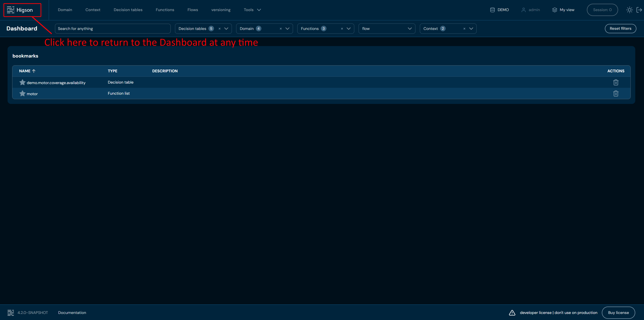Open the My view layers icon
The height and width of the screenshot is (320, 644).
pyautogui.click(x=554, y=10)
